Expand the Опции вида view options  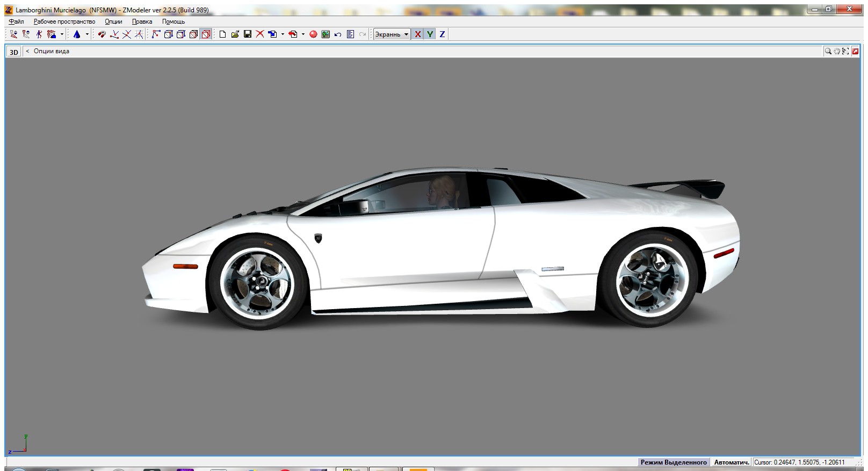[x=51, y=52]
